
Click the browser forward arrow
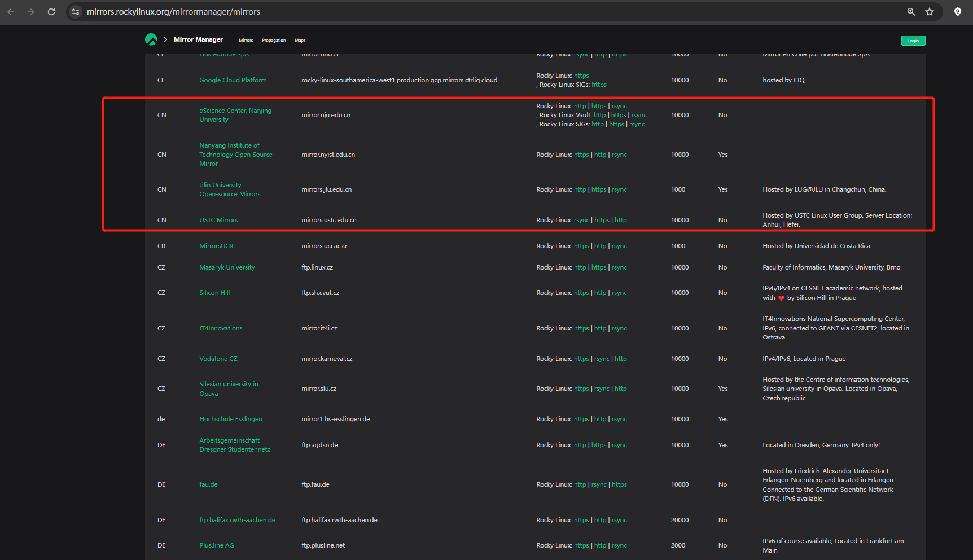[31, 12]
